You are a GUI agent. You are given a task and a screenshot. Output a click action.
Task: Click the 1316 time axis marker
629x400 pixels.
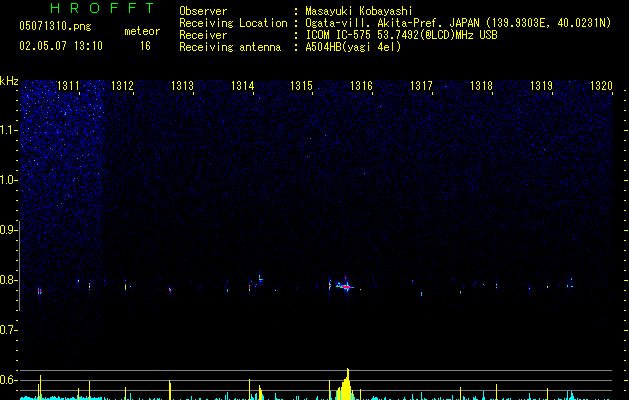[361, 85]
